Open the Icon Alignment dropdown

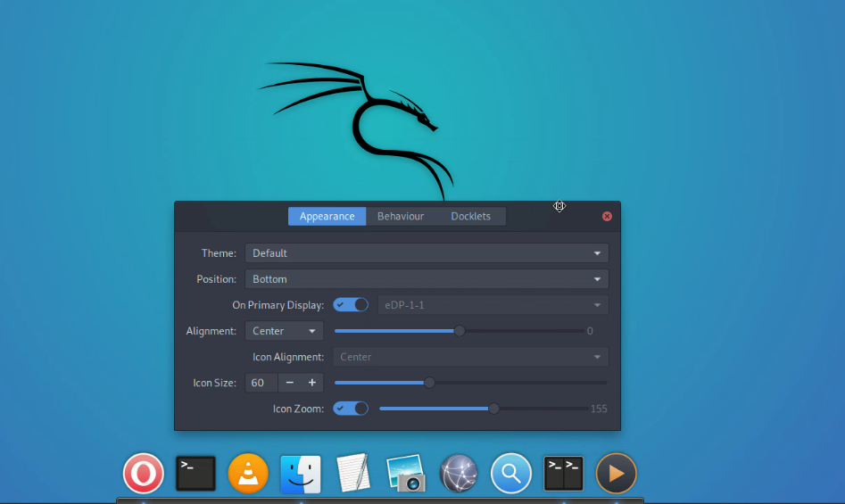[470, 357]
